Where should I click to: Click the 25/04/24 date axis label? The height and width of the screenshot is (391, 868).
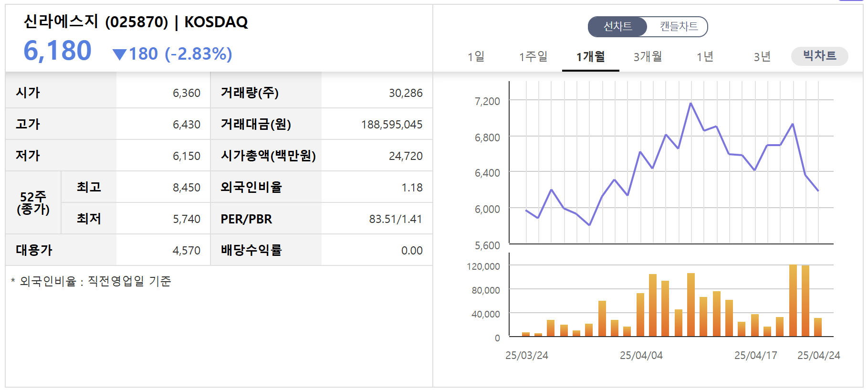pos(819,355)
